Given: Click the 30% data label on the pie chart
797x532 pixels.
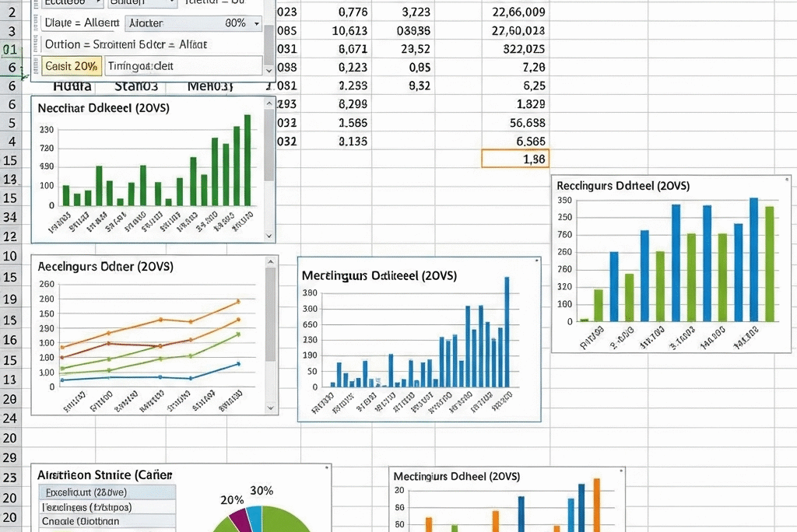Looking at the screenshot, I should click(262, 491).
